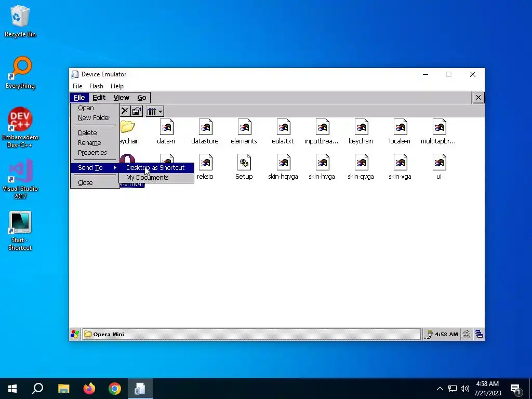The image size is (532, 399).
Task: Show hidden tray icons chevron
Action: pos(440,389)
